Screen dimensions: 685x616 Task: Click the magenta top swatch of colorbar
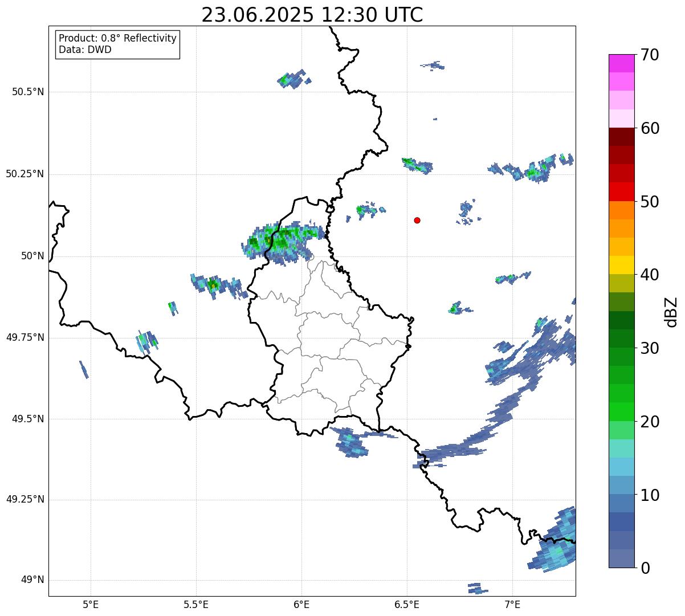pyautogui.click(x=622, y=63)
